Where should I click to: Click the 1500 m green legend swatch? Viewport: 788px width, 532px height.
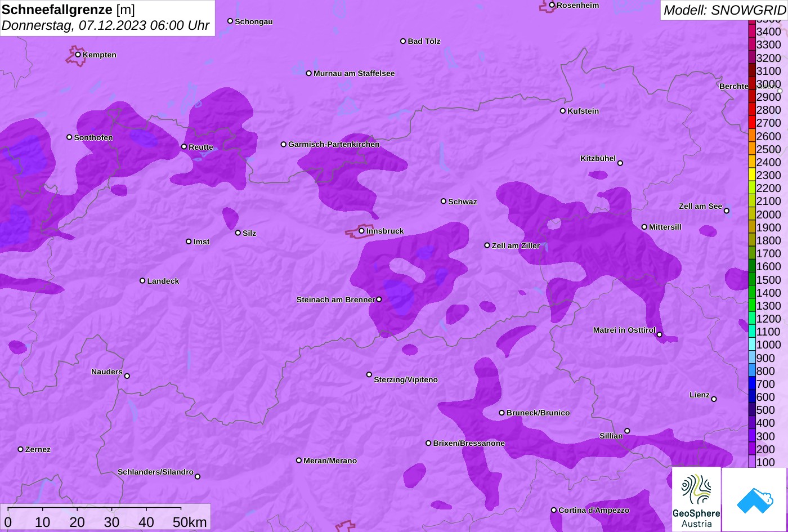pyautogui.click(x=751, y=279)
